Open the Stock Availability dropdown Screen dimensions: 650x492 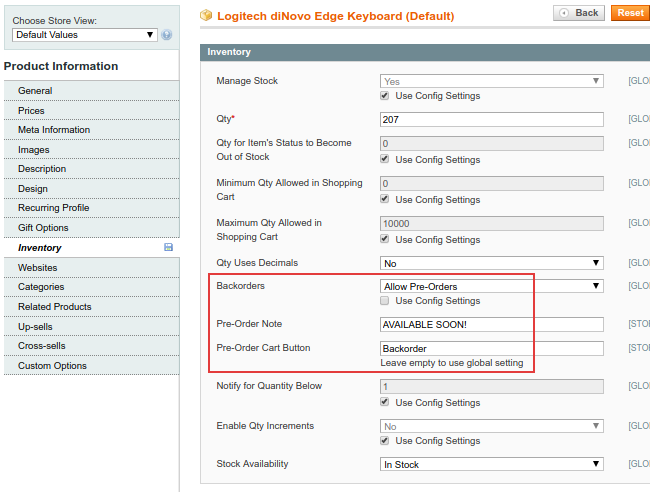pos(492,464)
